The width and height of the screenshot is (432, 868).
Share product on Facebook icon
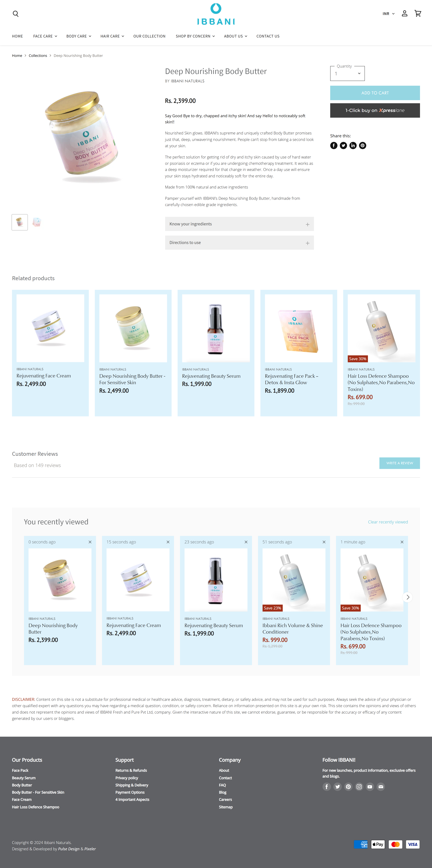(334, 146)
